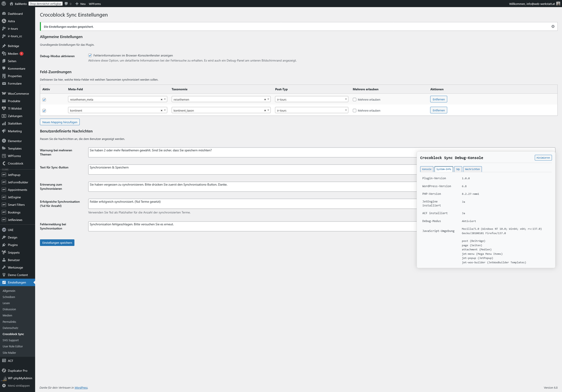Toggle the Debug-Modus aktivieren checkbox
Viewport: 562px width, 392px height.
coord(90,55)
